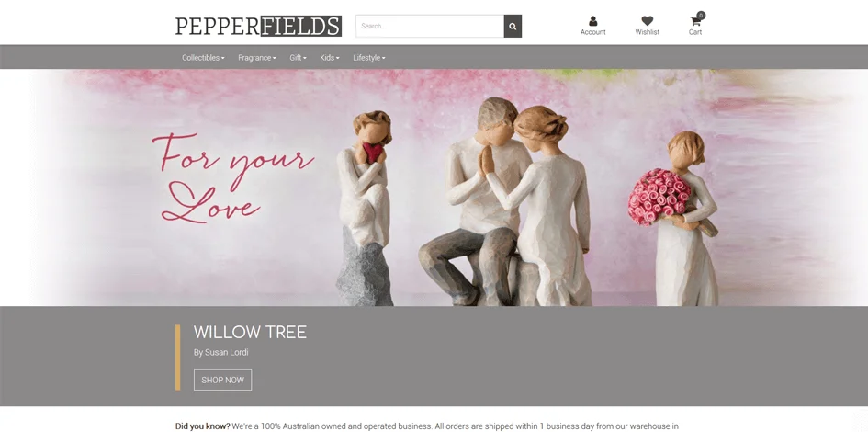The image size is (868, 432).
Task: Focus the Search input field
Action: pos(430,26)
